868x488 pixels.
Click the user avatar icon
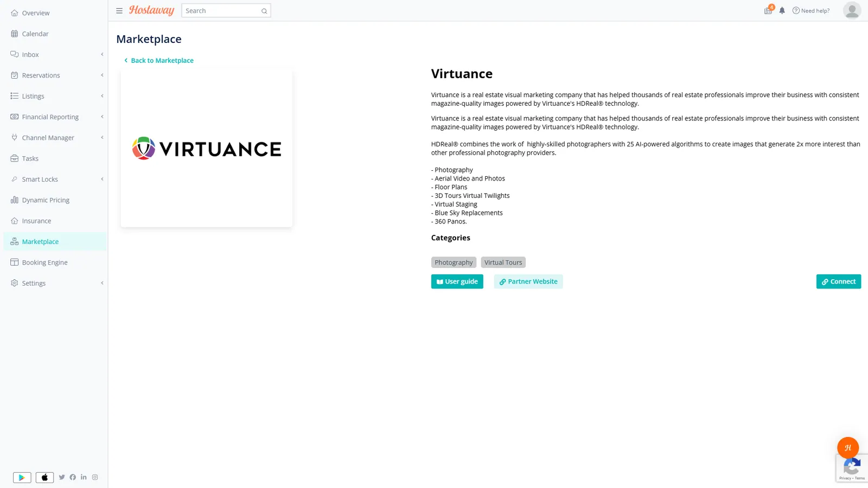point(852,10)
